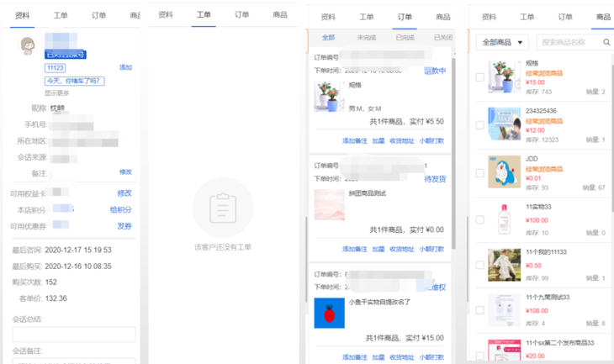
Task: Open 收货地址 on the ¥5.50 order
Action: point(402,141)
